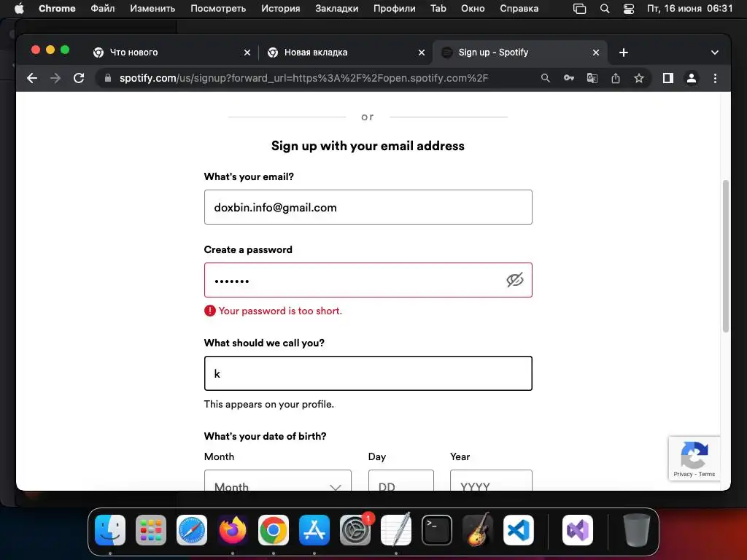The height and width of the screenshot is (560, 747).
Task: Focus the email address field
Action: click(x=368, y=207)
